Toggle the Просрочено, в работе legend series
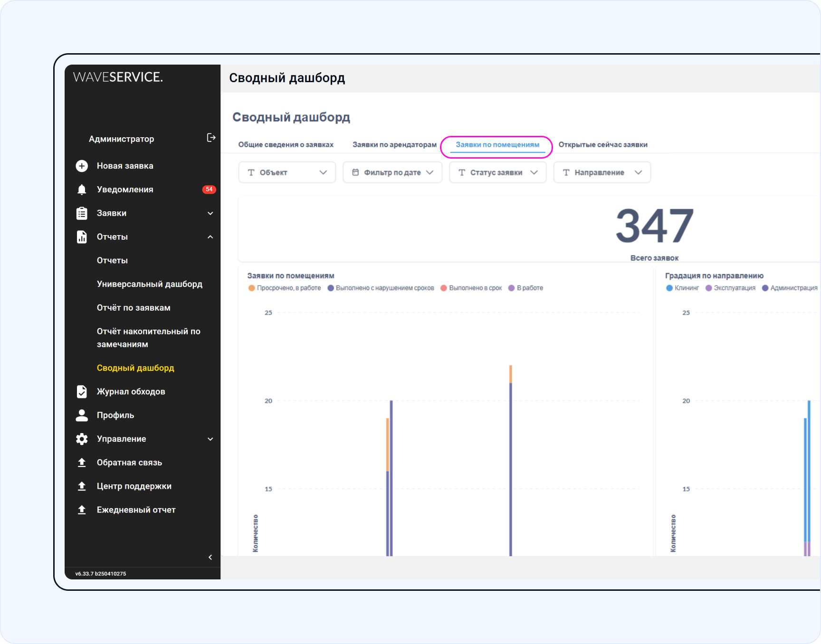This screenshot has width=821, height=644. 285,288
